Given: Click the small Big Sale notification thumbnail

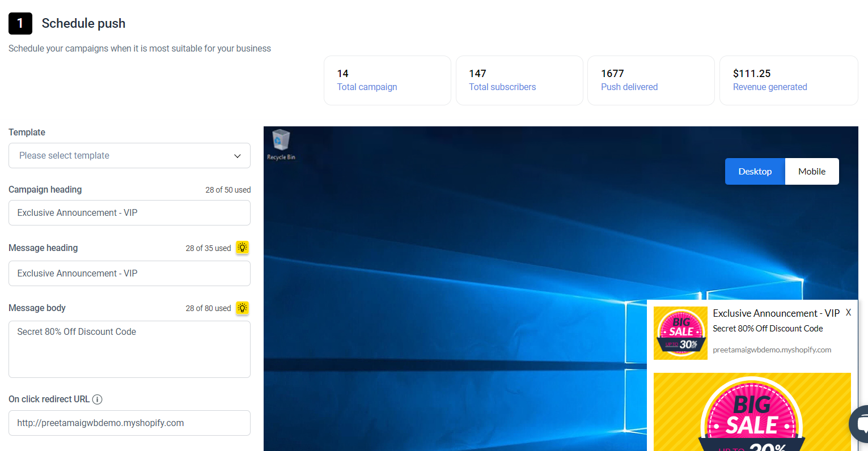Looking at the screenshot, I should pos(680,333).
